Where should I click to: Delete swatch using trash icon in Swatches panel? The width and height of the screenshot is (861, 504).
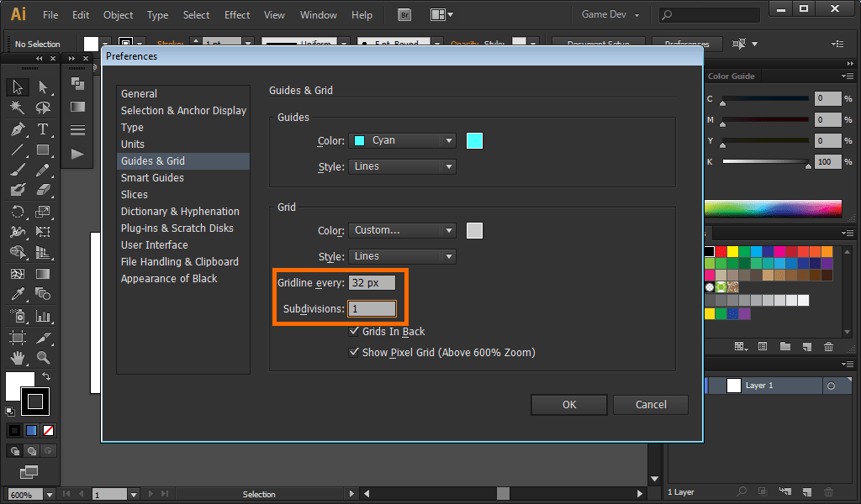[829, 347]
